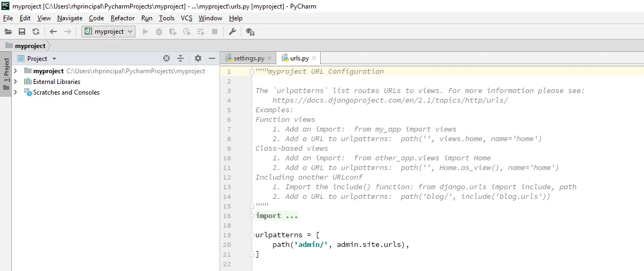Viewport: 644px width, 271px height.
Task: Select myproject folder in project tree
Action: pyautogui.click(x=48, y=71)
